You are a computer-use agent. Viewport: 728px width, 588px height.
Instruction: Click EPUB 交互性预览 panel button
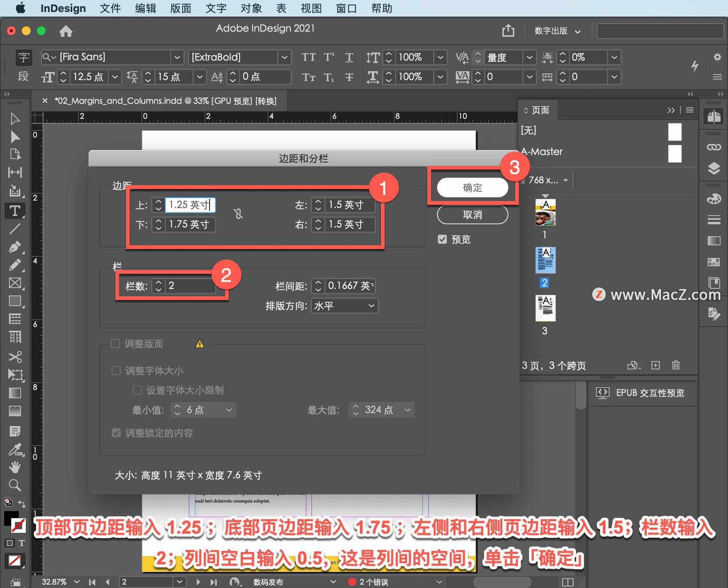tap(642, 393)
